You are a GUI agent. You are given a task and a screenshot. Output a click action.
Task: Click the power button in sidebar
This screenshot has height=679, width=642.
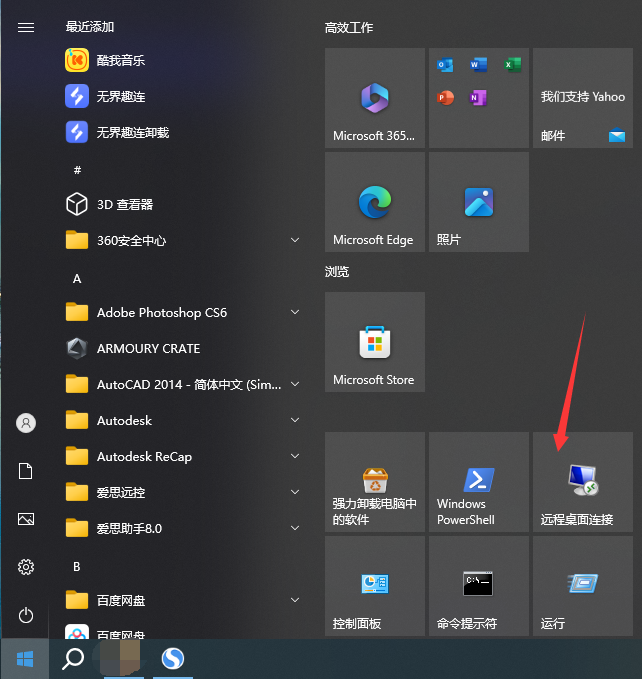tap(26, 615)
